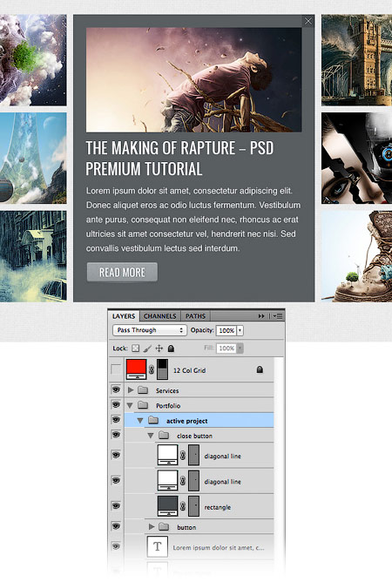Click the collapse panel double-arrow icon
This screenshot has height=582, width=392.
[261, 316]
